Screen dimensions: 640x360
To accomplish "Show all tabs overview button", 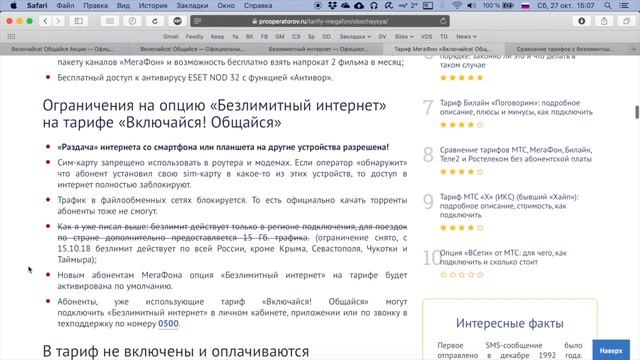I will [627, 21].
